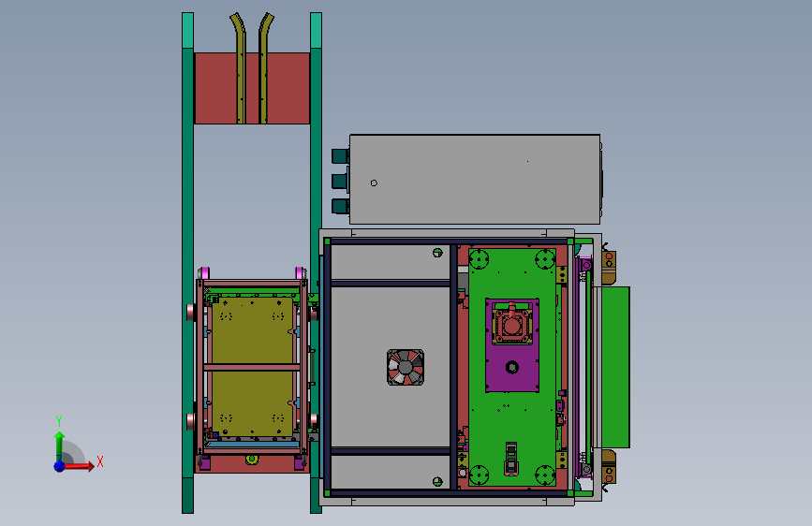Select the top teal connector on gray enclosure
This screenshot has width=812, height=526.
tap(340, 155)
